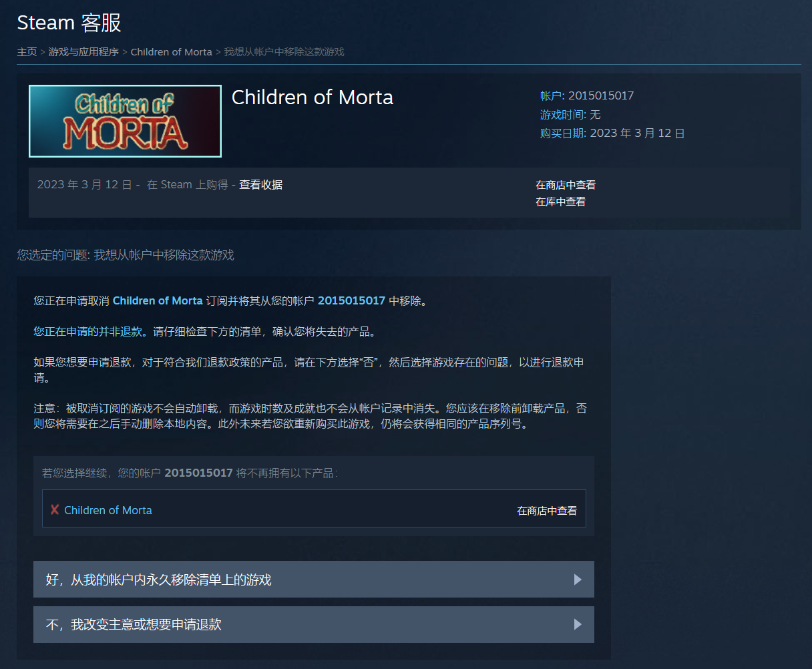Open 游戏与应用程序 breadcrumb link
The width and height of the screenshot is (812, 669).
[83, 52]
